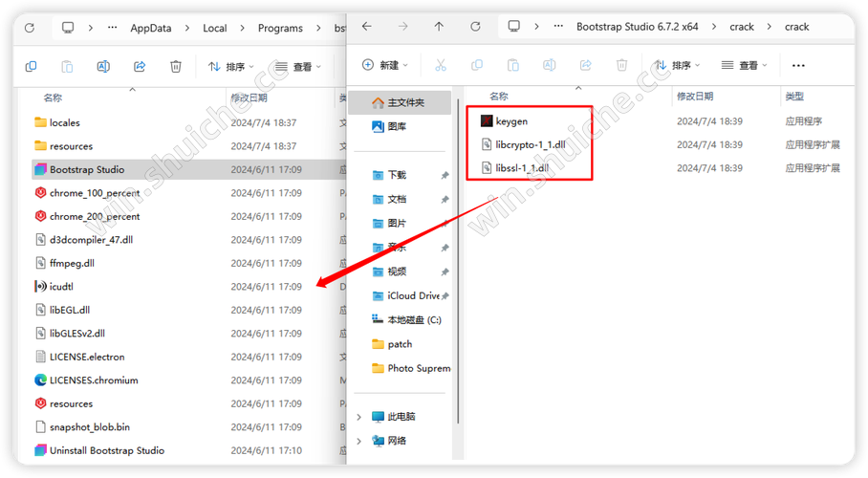The width and height of the screenshot is (868, 478).
Task: Open the three-dots more options menu
Action: 798,65
